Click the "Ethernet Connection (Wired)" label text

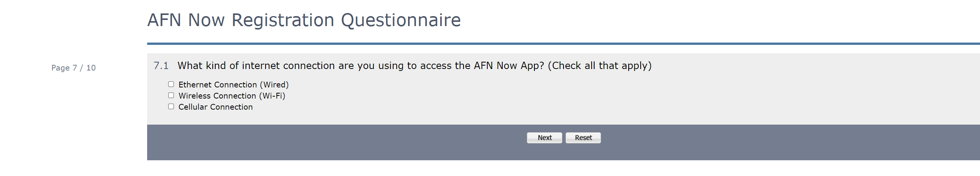pos(233,85)
